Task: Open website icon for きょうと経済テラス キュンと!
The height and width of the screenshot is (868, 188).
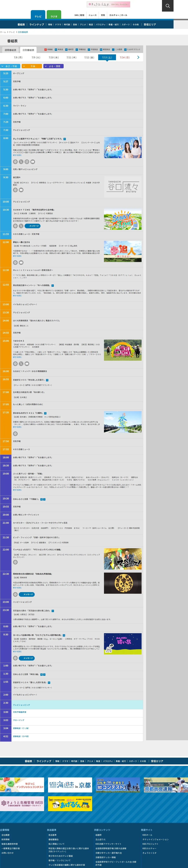Action: (x=15, y=162)
